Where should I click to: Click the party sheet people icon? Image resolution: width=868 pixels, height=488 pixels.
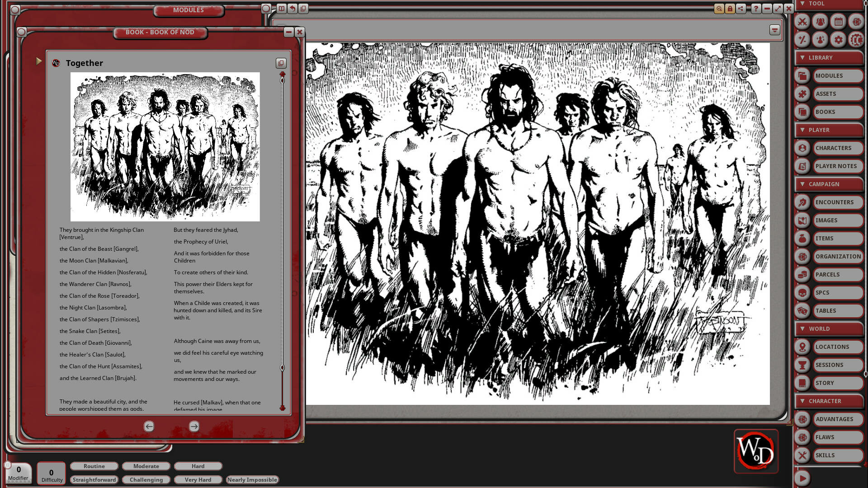[820, 22]
